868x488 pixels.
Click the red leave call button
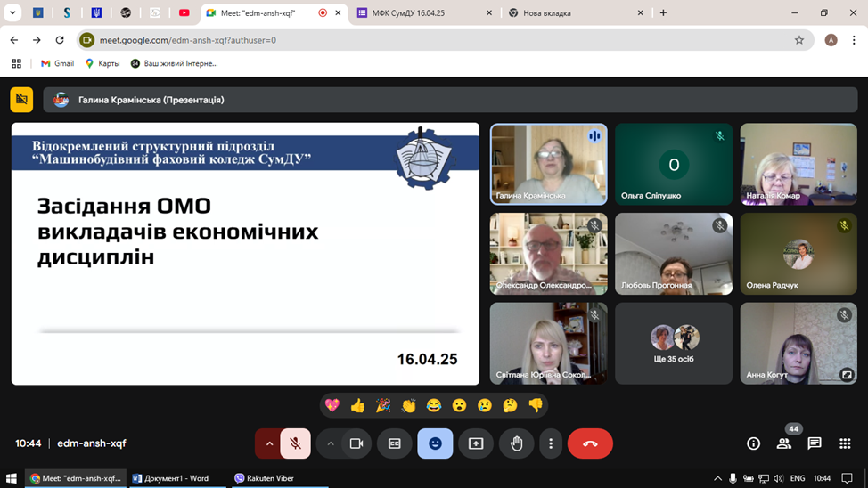590,443
